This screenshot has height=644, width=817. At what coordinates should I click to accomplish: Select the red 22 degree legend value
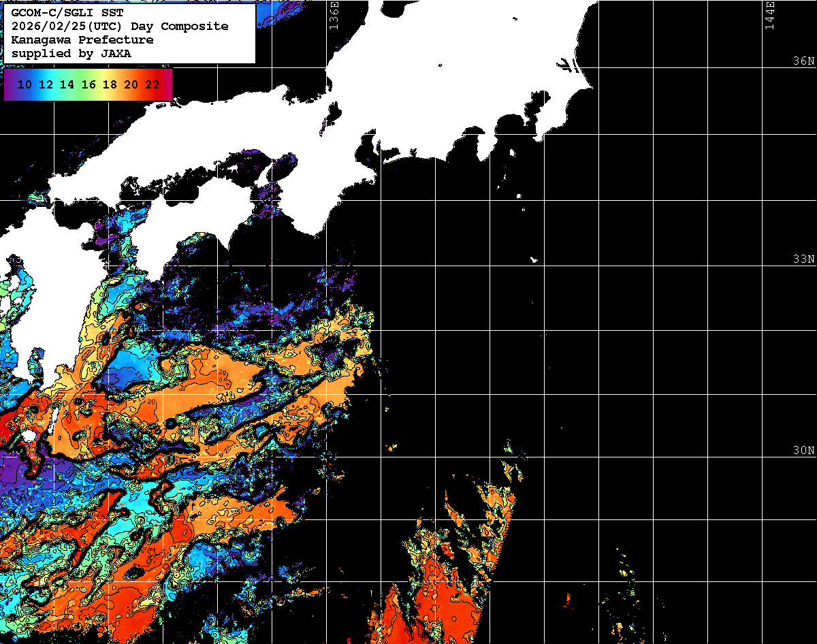(x=153, y=84)
